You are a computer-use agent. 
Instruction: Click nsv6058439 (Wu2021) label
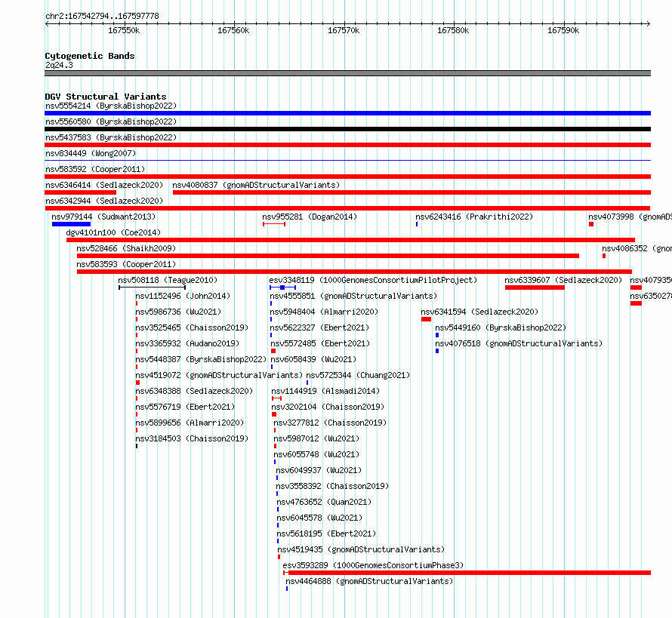313,359
